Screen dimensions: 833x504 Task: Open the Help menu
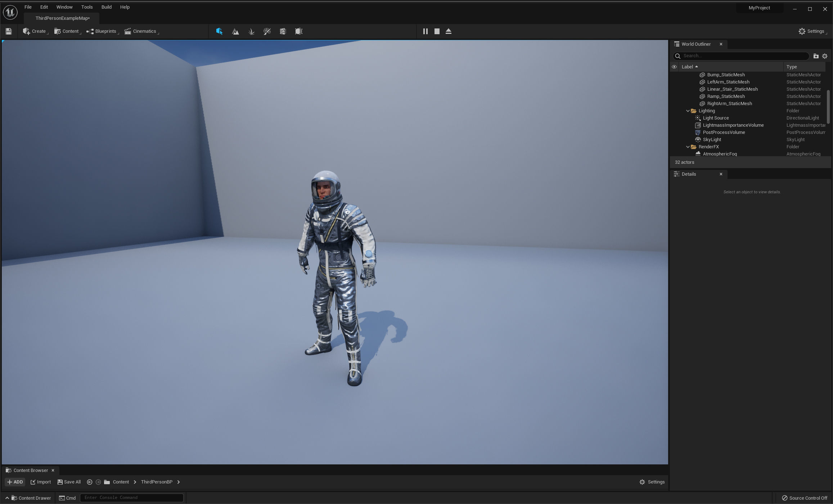coord(125,7)
